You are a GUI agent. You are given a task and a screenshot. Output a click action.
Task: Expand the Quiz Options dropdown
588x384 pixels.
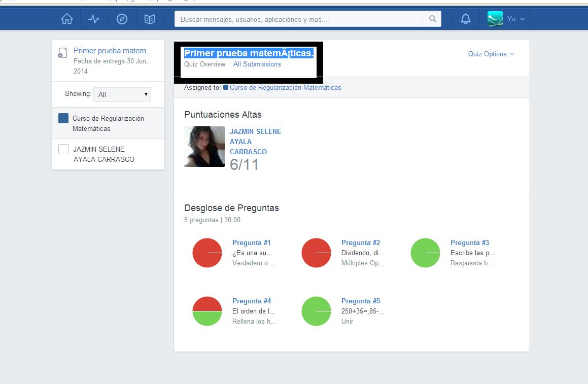491,54
